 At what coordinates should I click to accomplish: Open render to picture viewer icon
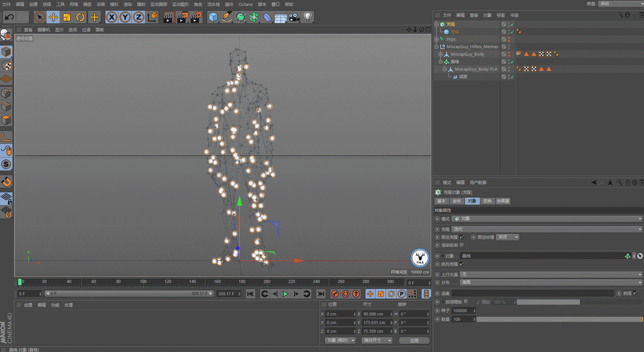(x=182, y=17)
